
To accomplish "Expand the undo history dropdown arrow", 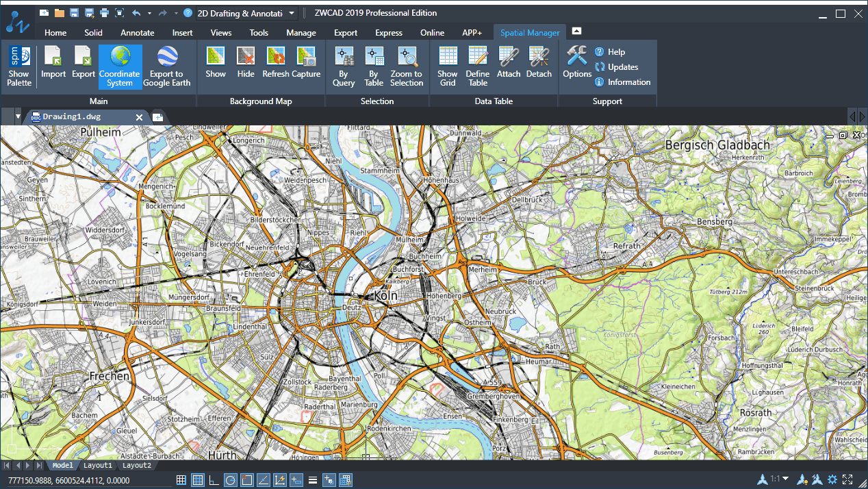I will coord(149,13).
